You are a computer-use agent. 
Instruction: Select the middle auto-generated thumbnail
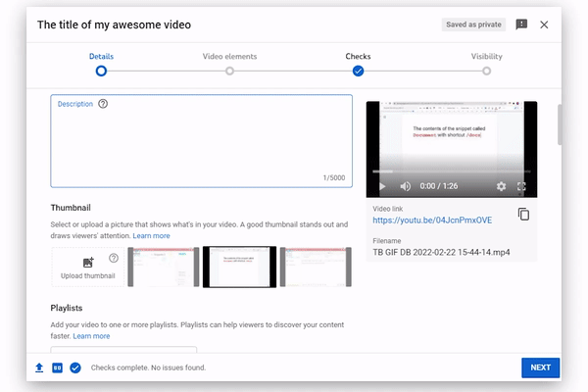click(239, 267)
